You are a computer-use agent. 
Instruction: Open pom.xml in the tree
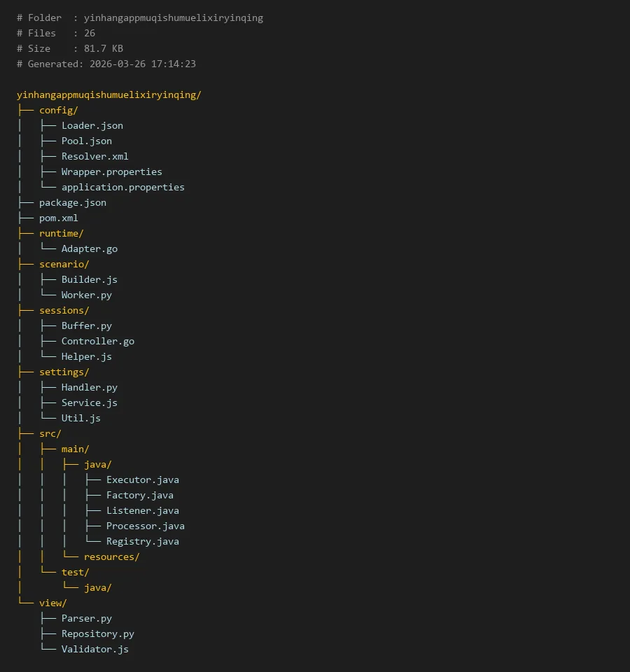(58, 218)
